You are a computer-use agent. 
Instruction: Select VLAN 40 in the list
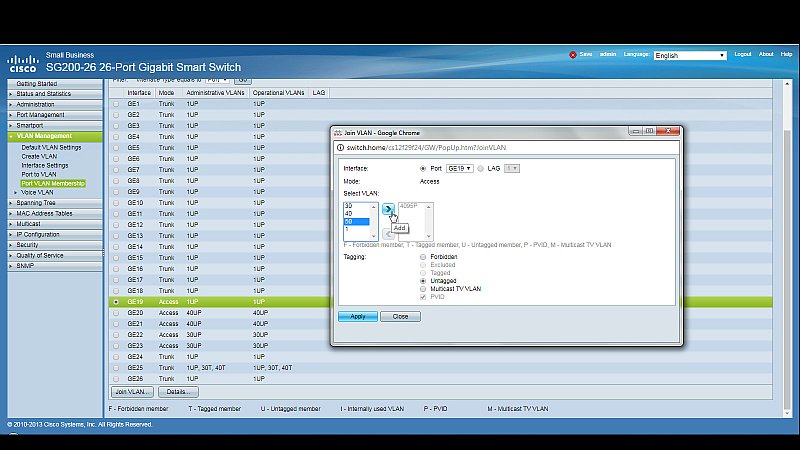(x=349, y=213)
